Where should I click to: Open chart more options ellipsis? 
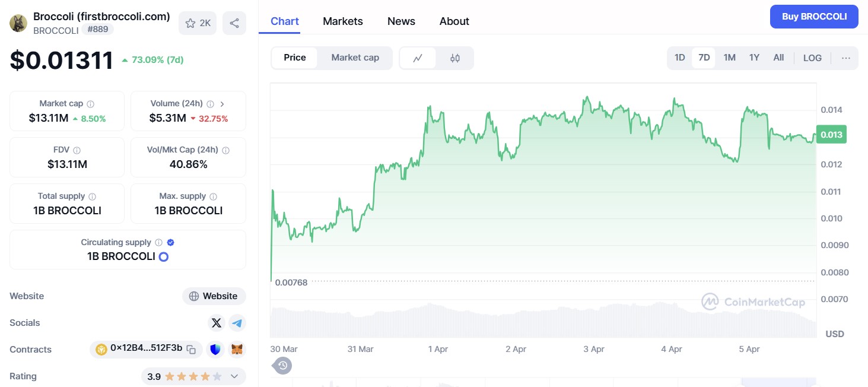pyautogui.click(x=846, y=58)
